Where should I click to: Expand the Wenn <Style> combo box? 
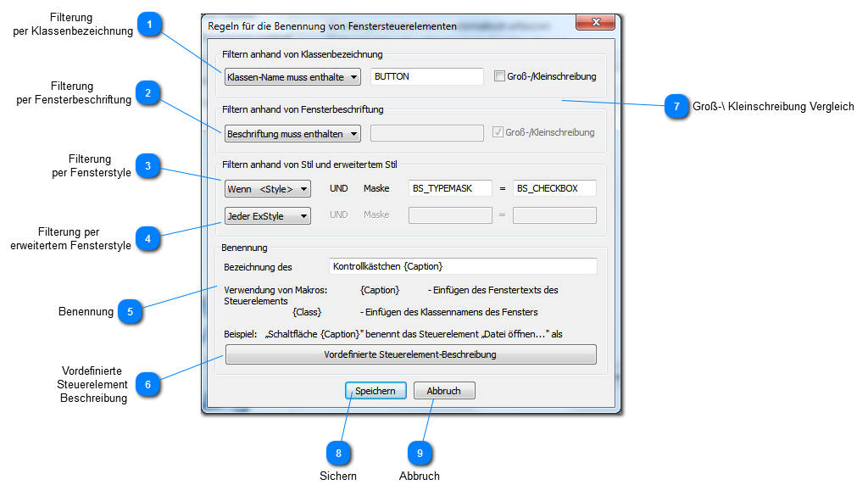click(267, 189)
